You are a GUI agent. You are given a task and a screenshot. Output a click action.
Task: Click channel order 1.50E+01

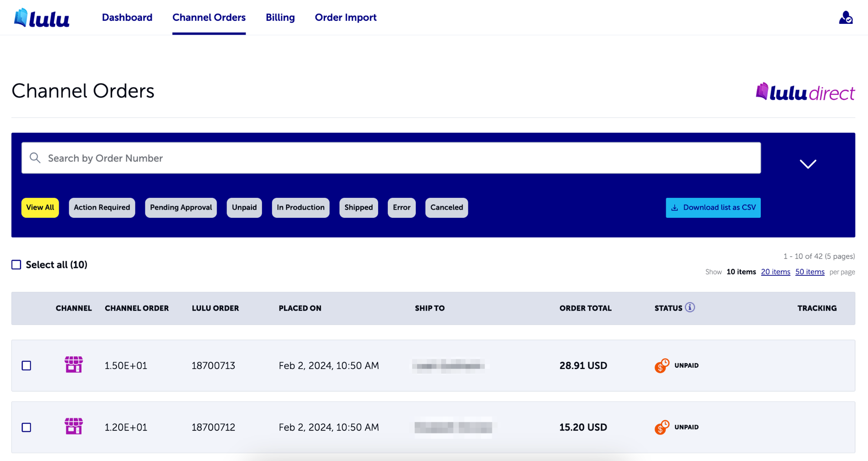click(126, 366)
